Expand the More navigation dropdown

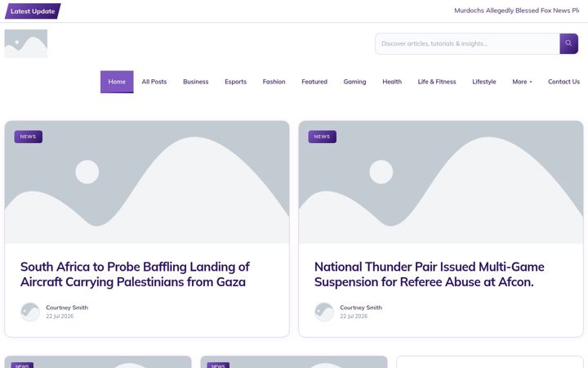pyautogui.click(x=522, y=82)
